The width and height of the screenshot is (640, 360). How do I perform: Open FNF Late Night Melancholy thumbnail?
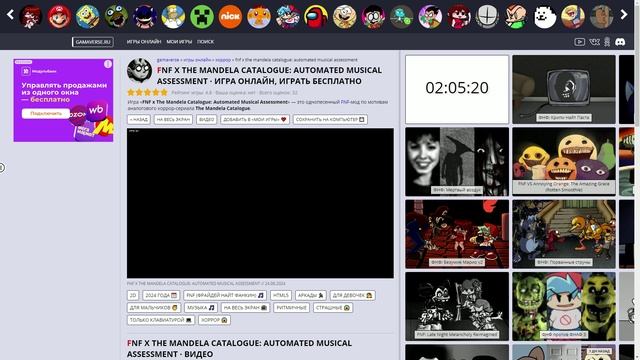(x=457, y=306)
